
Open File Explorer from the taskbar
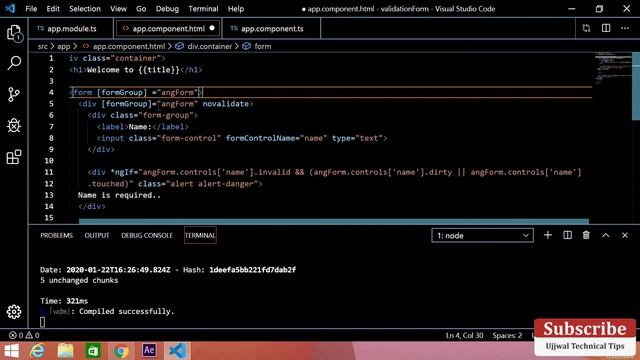tap(65, 351)
